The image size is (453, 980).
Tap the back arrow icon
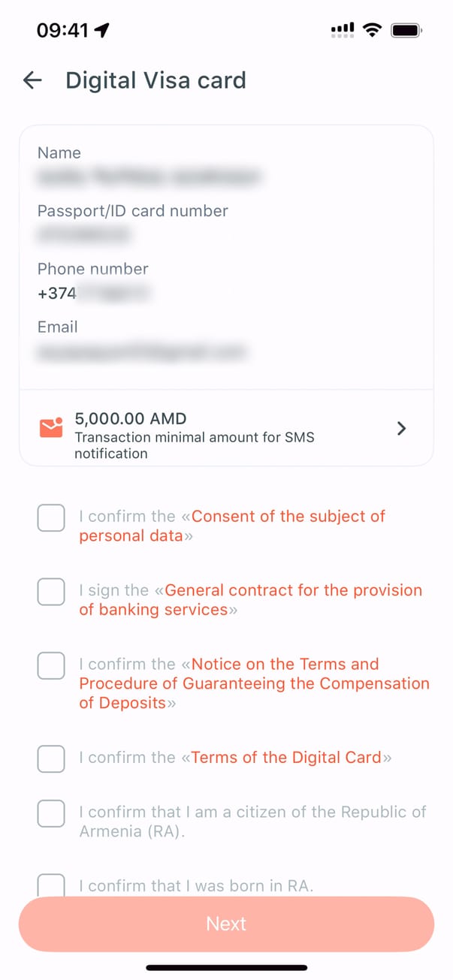[x=32, y=80]
